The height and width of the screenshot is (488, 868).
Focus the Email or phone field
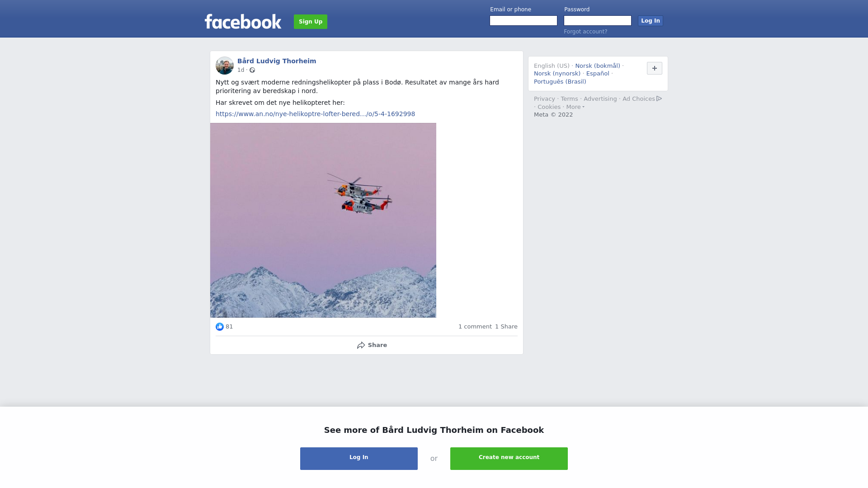click(524, 21)
